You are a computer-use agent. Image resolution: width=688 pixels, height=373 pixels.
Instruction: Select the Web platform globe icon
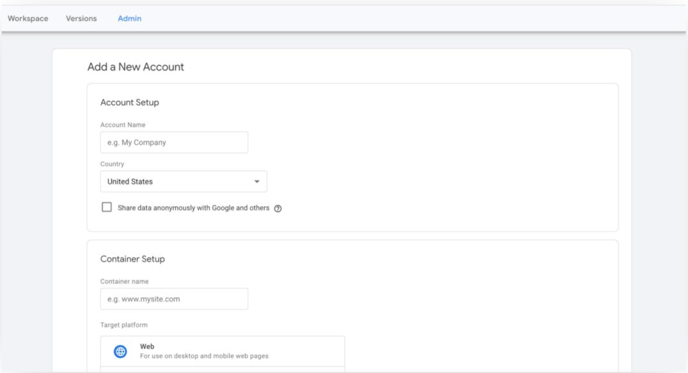[x=120, y=351]
